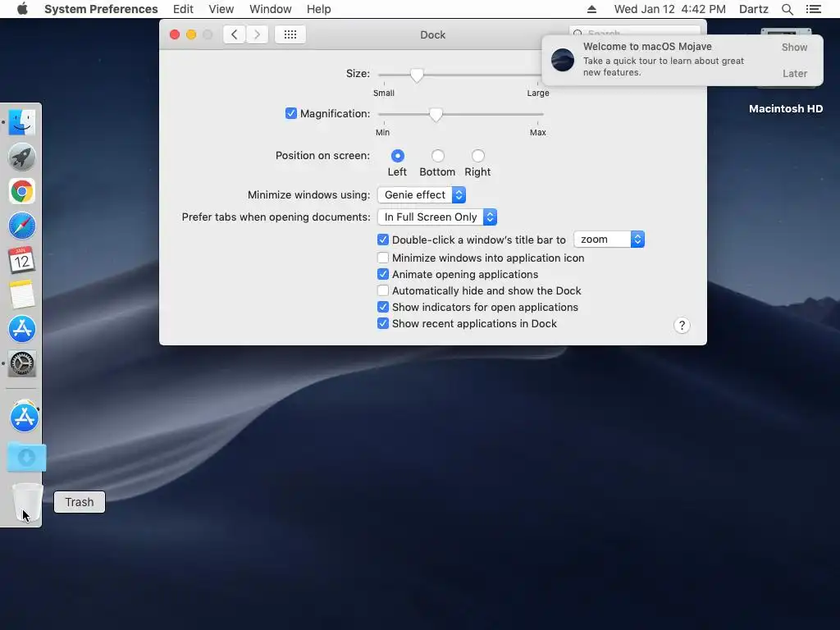Screen dimensions: 840x630
Task: Show all preferences grid button
Action: 290,34
